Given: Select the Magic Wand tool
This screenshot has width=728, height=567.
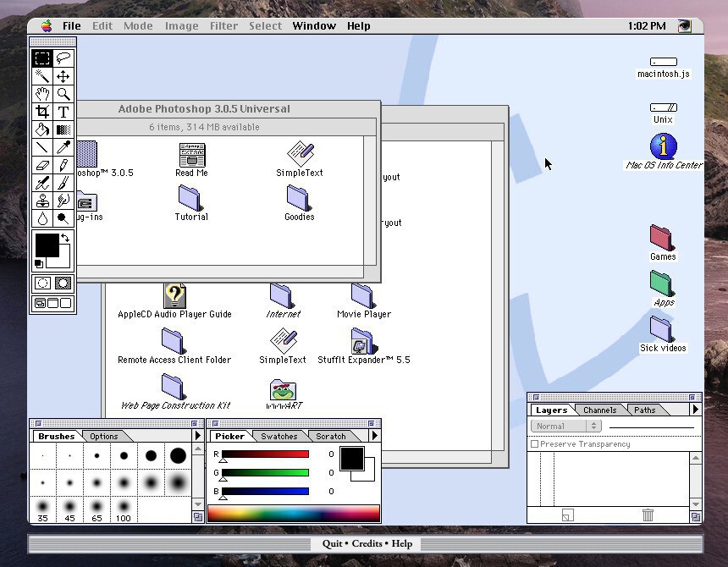Looking at the screenshot, I should point(42,76).
